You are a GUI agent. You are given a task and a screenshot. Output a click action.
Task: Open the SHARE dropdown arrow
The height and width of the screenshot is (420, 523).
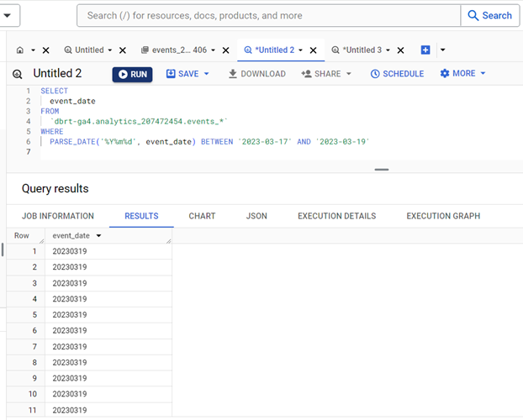349,74
